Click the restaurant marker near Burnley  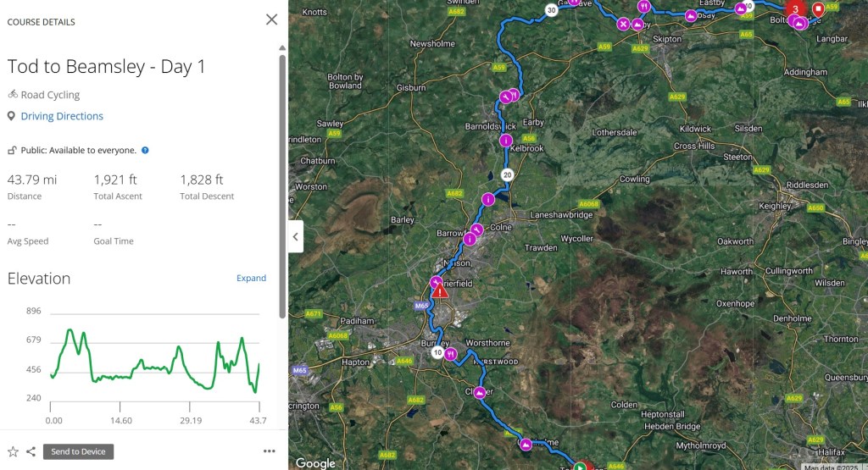(451, 354)
